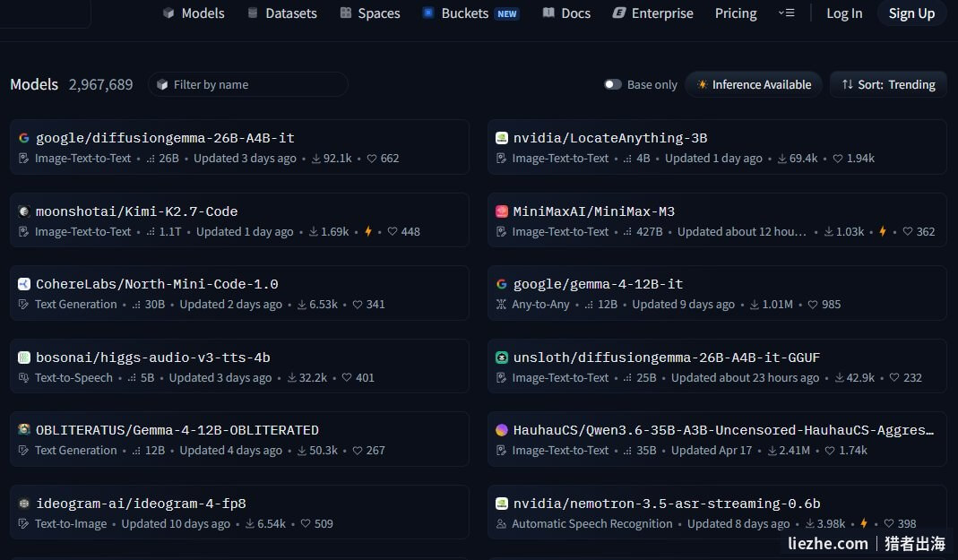Screen dimensions: 958x560
Task: Open the Sort: Trending dropdown
Action: tap(888, 84)
